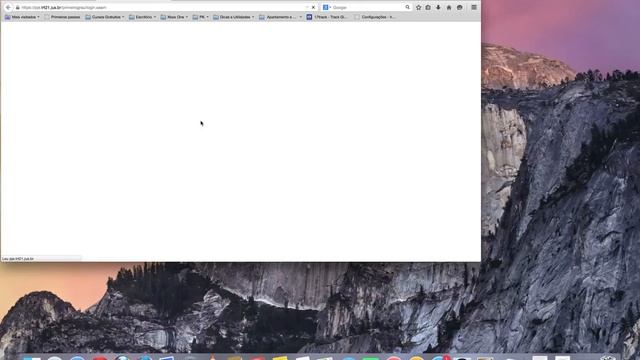Expand the Xbox One bookmark folder
Screen dimensions: 640x360
tap(174, 17)
